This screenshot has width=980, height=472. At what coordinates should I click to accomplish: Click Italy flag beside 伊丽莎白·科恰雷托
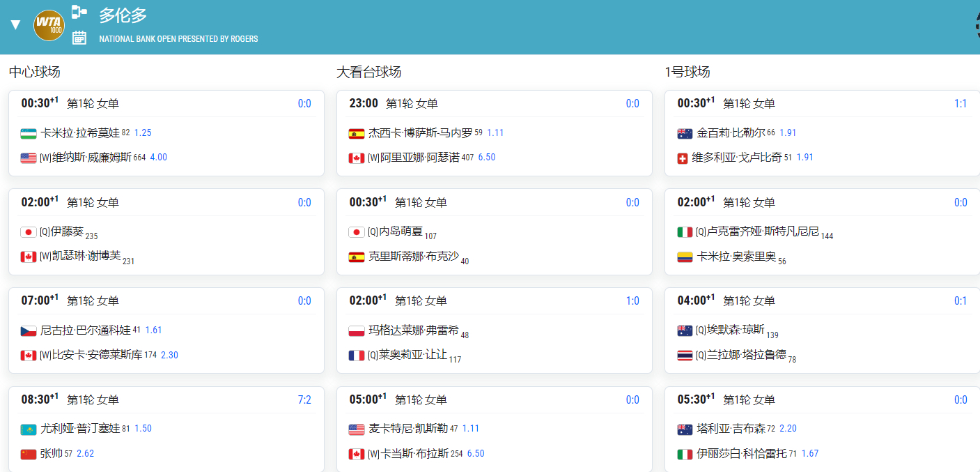pos(685,455)
